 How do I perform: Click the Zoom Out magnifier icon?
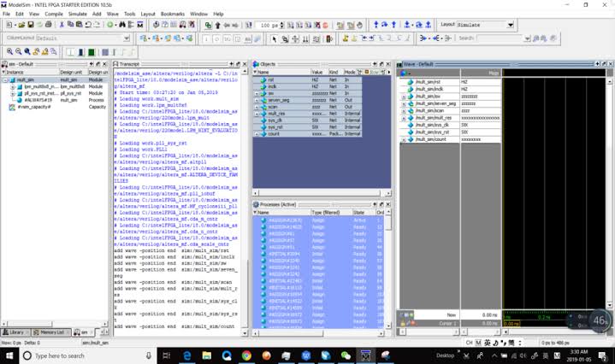18,52
